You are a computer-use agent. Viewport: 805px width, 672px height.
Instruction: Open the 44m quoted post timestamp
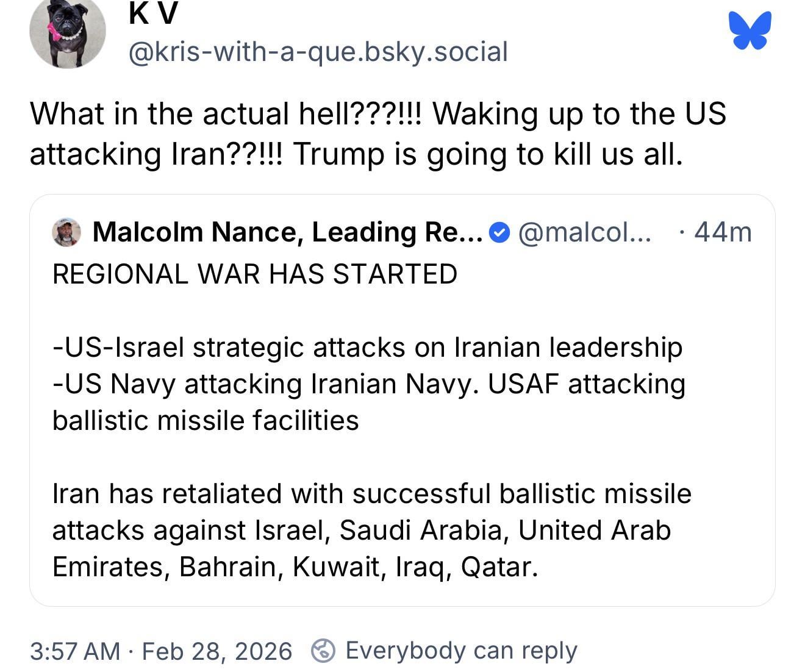pyautogui.click(x=723, y=232)
